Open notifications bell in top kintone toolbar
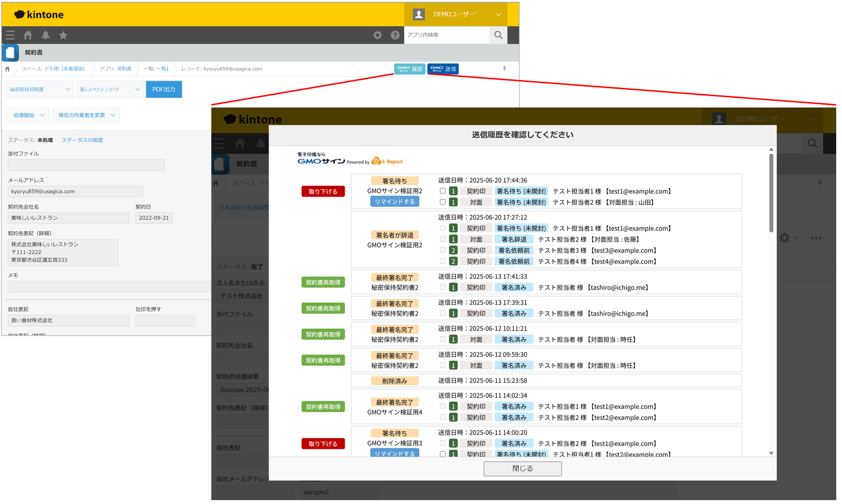842x504 pixels. [46, 35]
